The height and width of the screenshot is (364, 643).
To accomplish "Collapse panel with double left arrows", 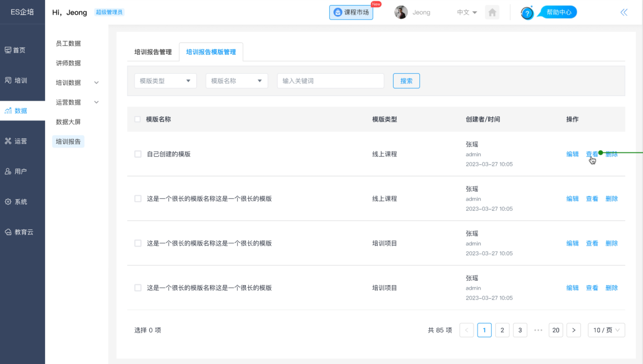I will click(624, 12).
